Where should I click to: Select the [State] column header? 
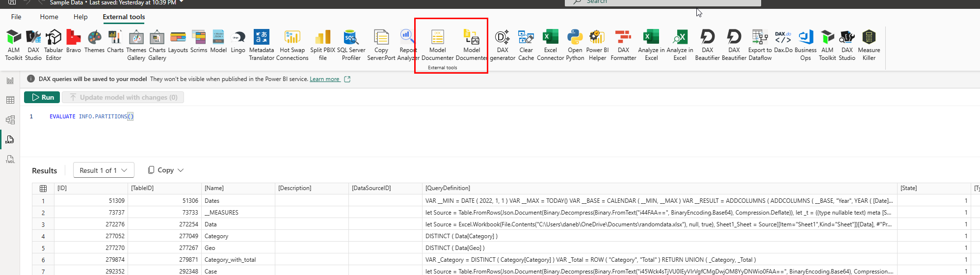tap(934, 188)
